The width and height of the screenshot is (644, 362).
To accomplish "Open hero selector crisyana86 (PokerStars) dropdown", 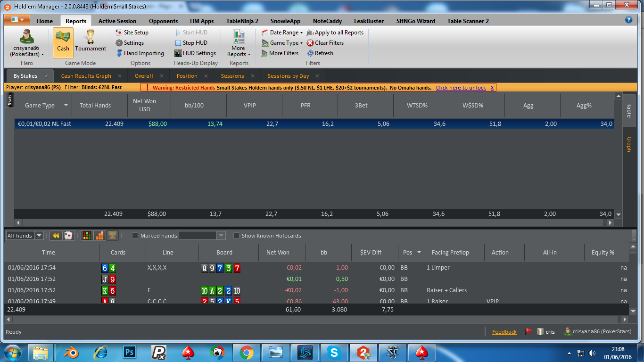I will pos(27,42).
